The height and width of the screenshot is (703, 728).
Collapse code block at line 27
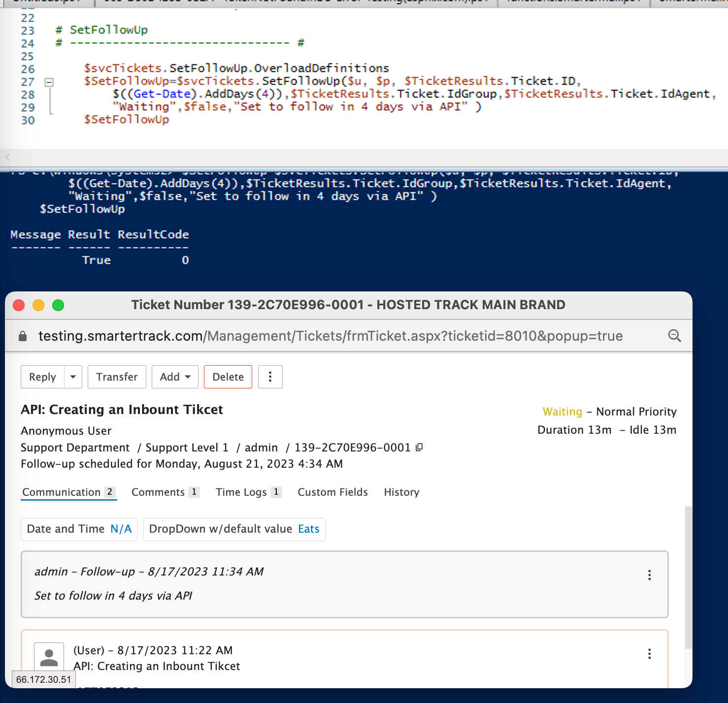point(49,82)
